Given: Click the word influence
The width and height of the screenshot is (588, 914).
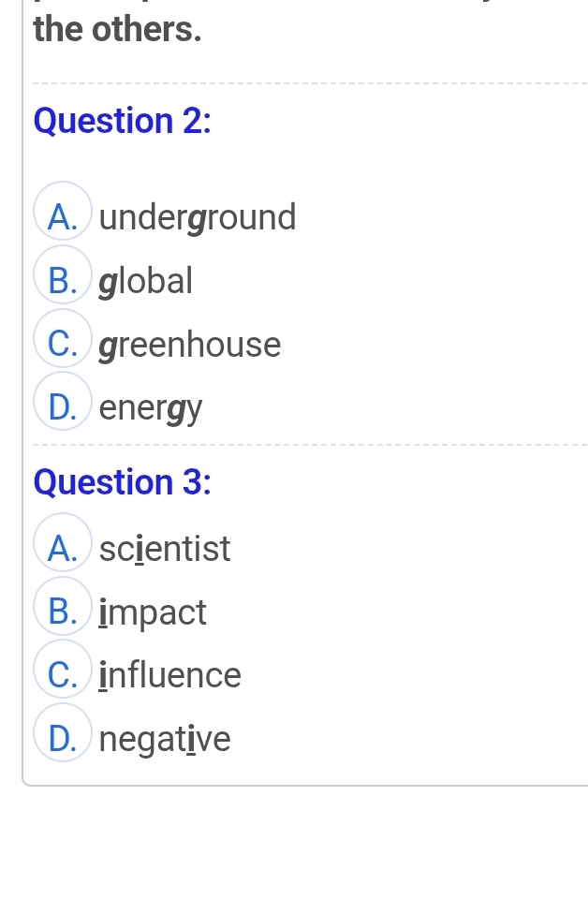Looking at the screenshot, I should (170, 675).
